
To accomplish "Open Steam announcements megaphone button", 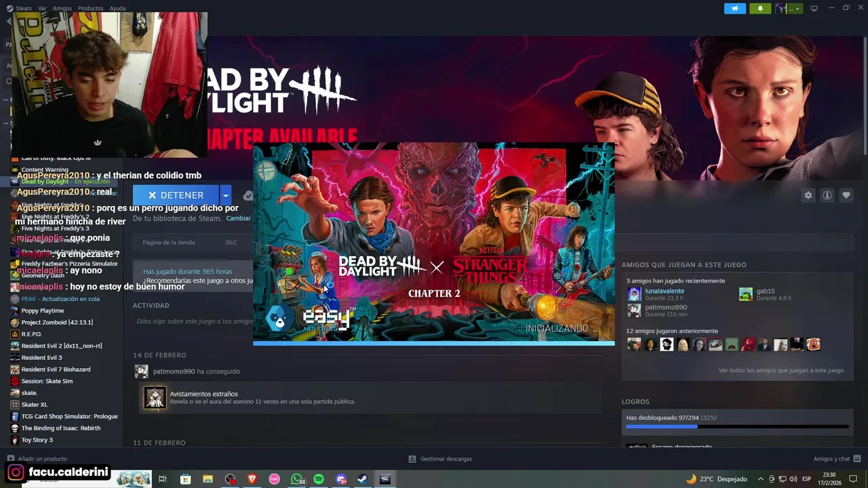I will (x=734, y=8).
